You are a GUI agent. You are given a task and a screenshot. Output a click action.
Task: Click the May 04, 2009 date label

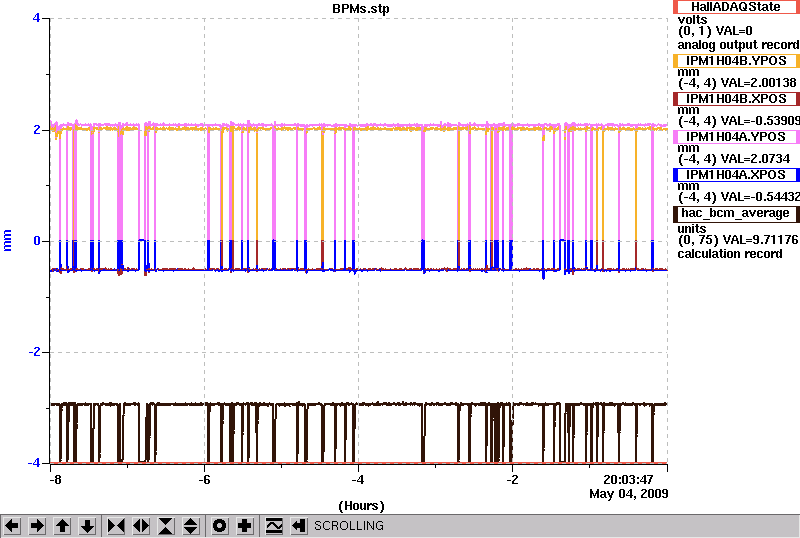pyautogui.click(x=629, y=494)
